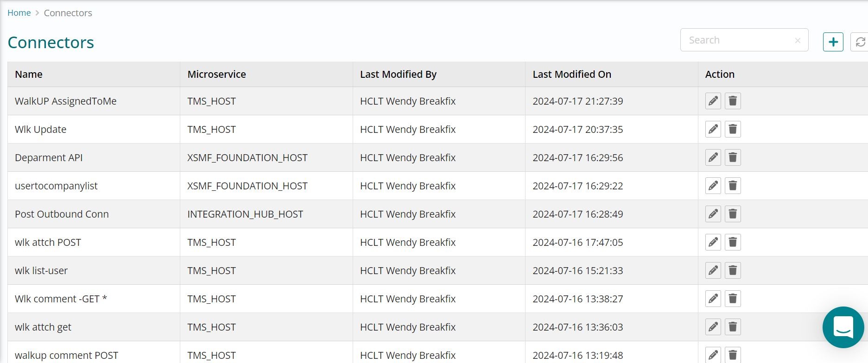Delete the wlk attch get connector
The image size is (868, 363).
click(x=733, y=327)
